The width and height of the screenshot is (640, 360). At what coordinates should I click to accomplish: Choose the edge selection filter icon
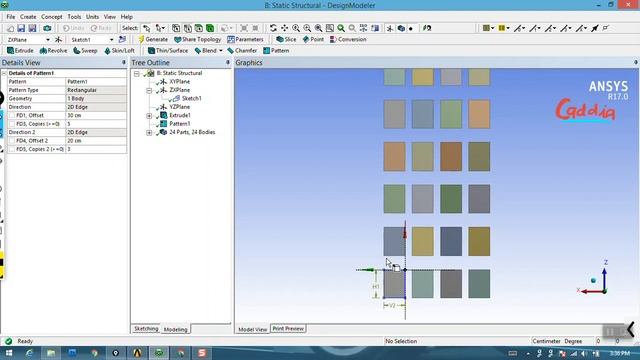tap(187, 28)
